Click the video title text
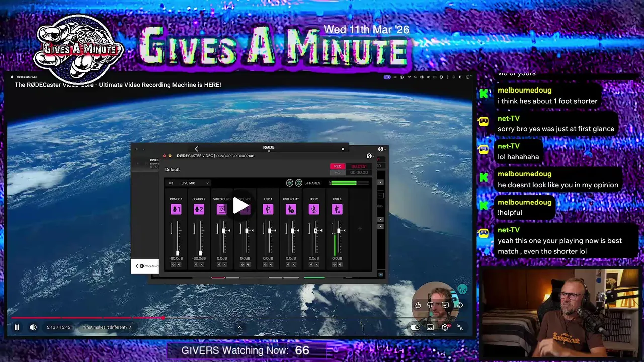This screenshot has width=644, height=362. click(x=118, y=85)
